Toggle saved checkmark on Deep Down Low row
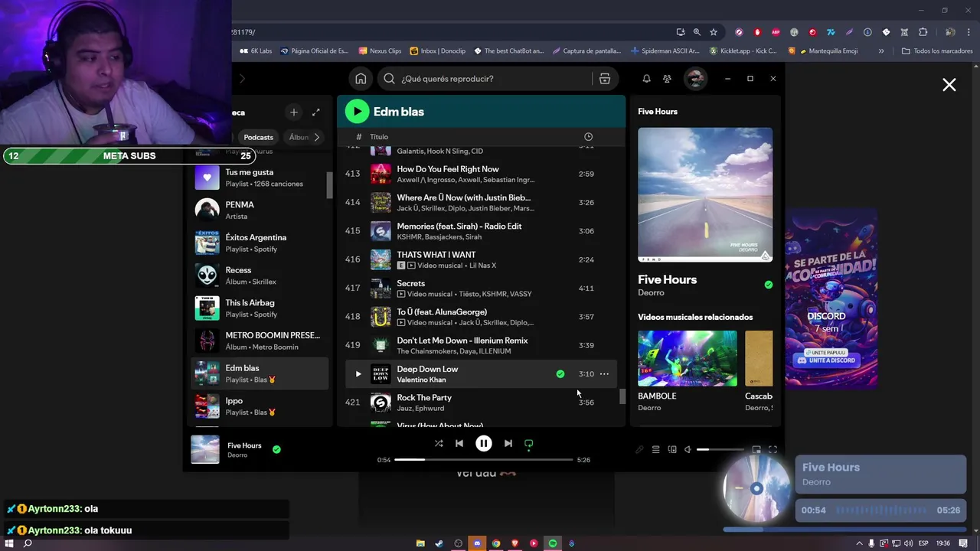Screen dimensions: 980x551 pos(560,374)
